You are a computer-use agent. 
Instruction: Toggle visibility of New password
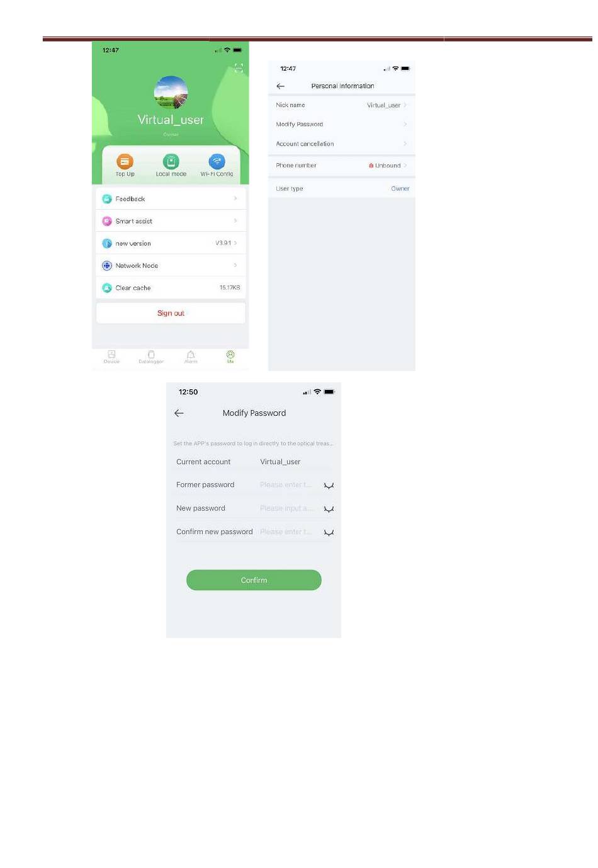pos(329,509)
